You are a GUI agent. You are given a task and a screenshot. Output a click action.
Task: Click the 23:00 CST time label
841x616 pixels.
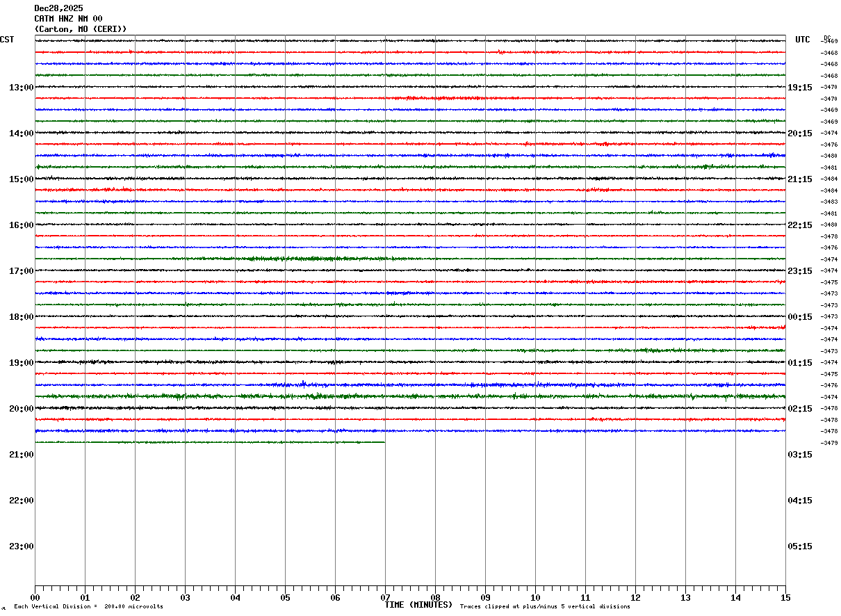21,546
